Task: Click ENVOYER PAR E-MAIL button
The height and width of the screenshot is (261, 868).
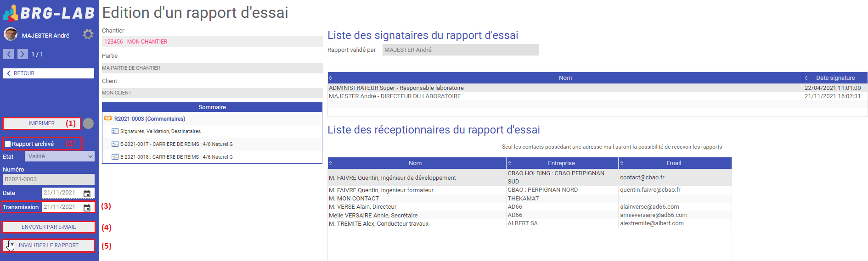Action: (49, 227)
